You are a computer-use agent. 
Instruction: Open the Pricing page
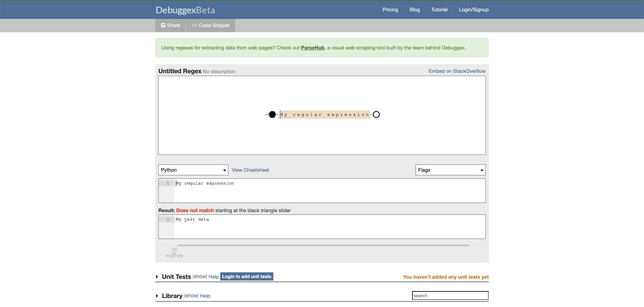coord(390,10)
